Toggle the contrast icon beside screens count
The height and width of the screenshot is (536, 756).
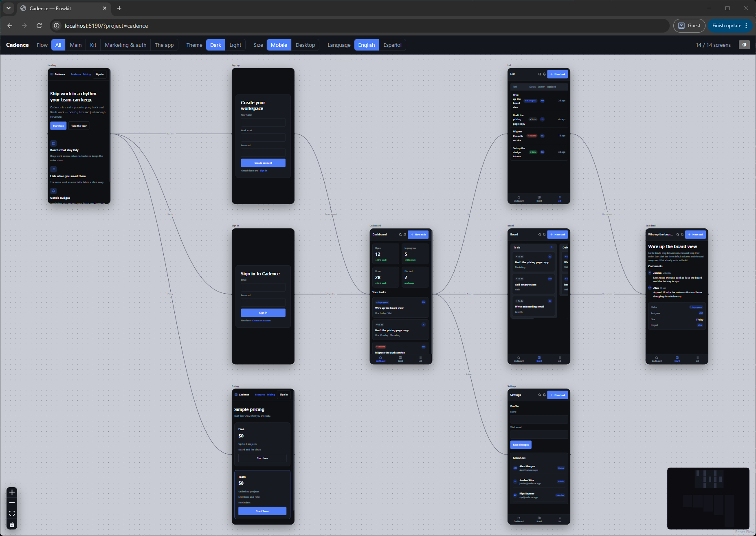click(x=744, y=45)
